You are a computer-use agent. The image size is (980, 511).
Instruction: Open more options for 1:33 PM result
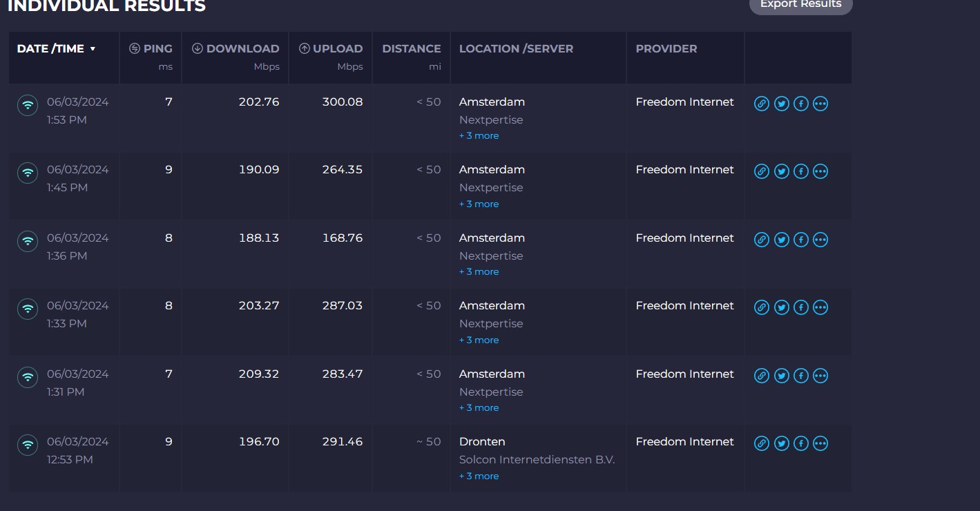pyautogui.click(x=820, y=307)
